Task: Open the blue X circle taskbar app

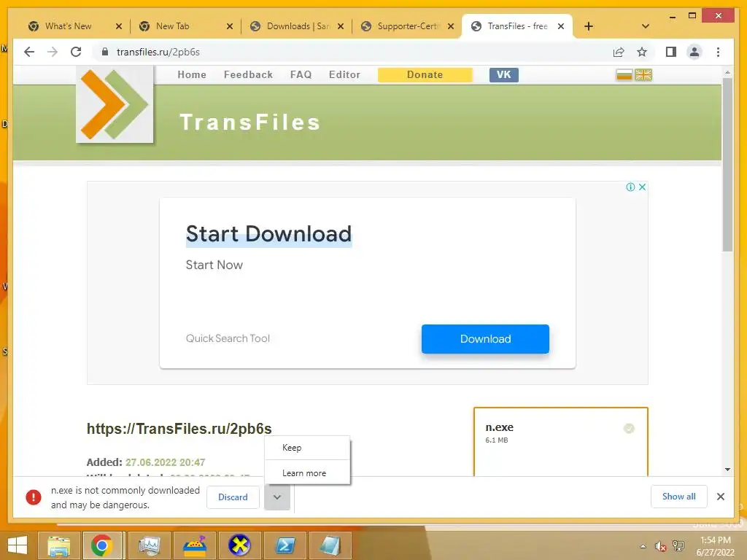Action: pyautogui.click(x=239, y=545)
